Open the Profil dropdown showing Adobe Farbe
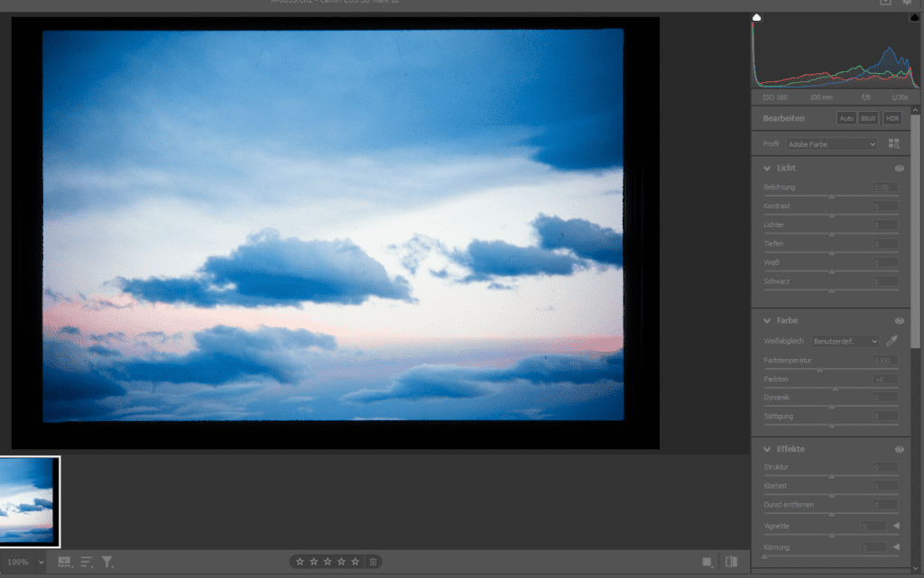Viewport: 924px width, 578px height. pos(831,144)
